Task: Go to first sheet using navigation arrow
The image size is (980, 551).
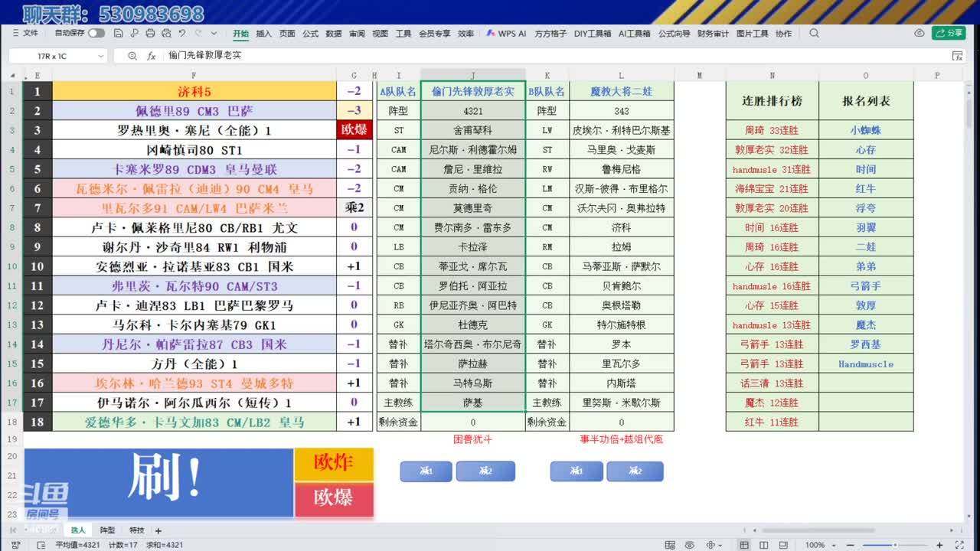Action: pos(11,530)
